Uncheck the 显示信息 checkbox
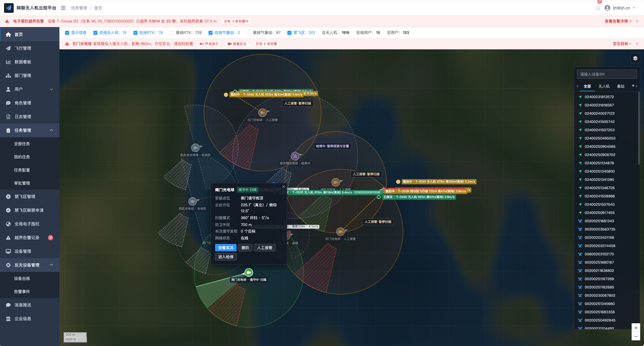The width and height of the screenshot is (644, 346). coord(67,33)
